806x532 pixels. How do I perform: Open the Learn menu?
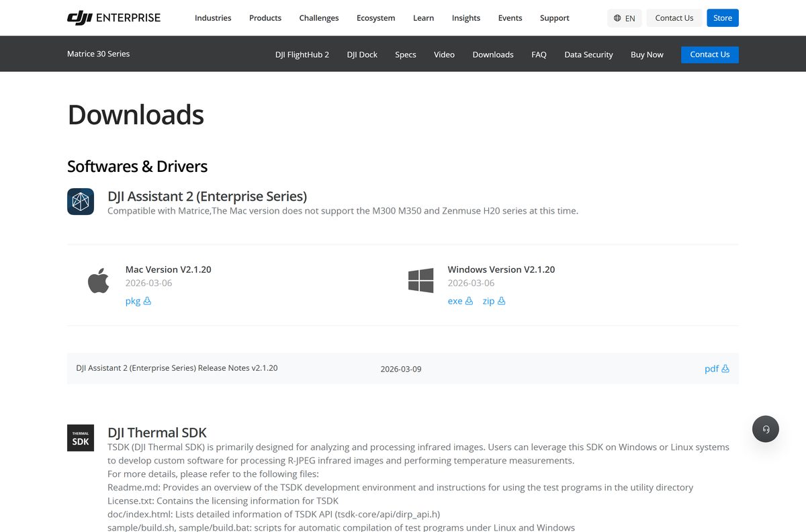click(423, 18)
